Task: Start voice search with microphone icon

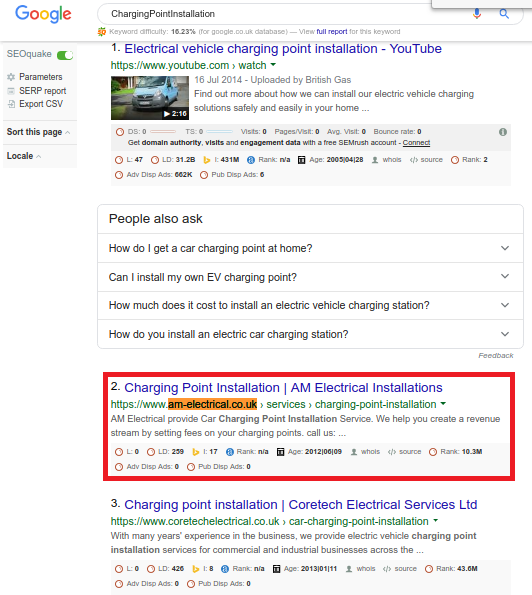Action: (477, 14)
